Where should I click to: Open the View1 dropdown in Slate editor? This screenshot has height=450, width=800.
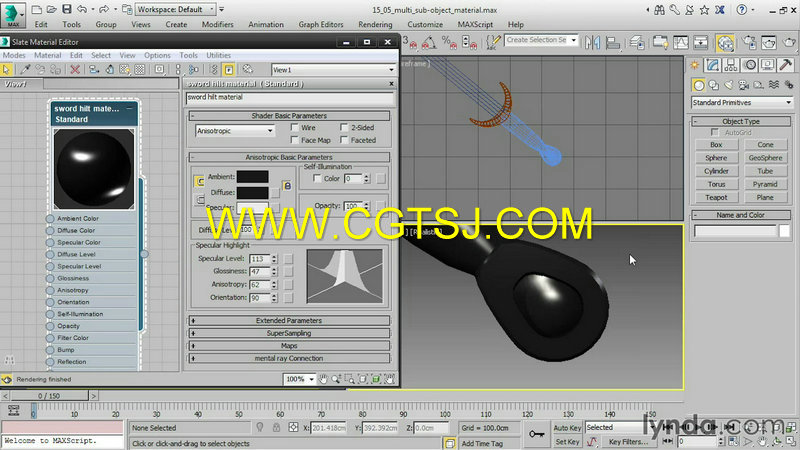(334, 70)
